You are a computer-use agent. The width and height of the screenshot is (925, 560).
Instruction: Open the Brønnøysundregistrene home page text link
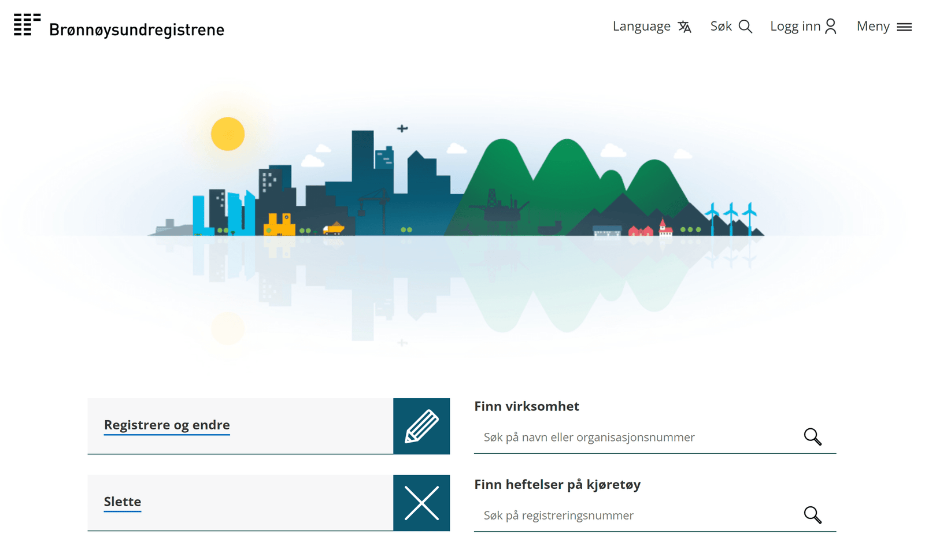pyautogui.click(x=136, y=29)
